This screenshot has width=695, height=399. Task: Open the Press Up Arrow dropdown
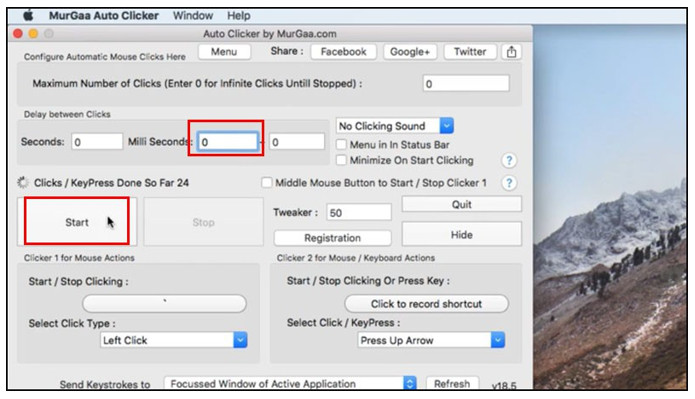431,340
